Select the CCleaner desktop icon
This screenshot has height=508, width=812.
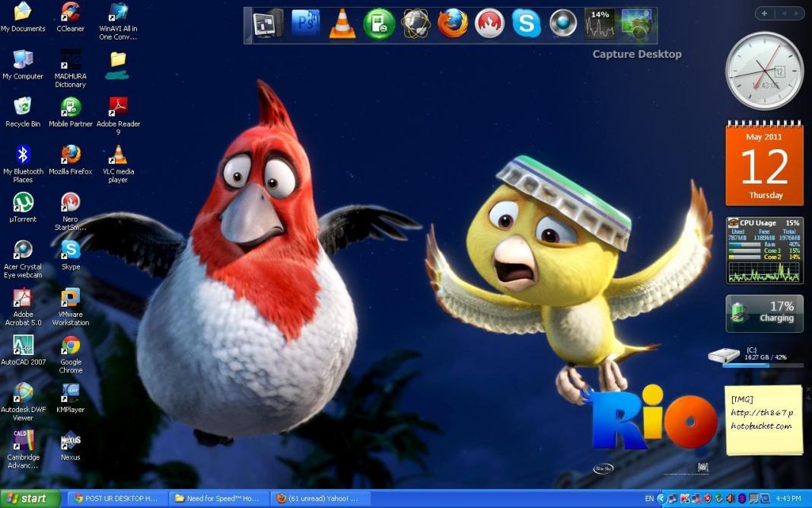coord(71,17)
